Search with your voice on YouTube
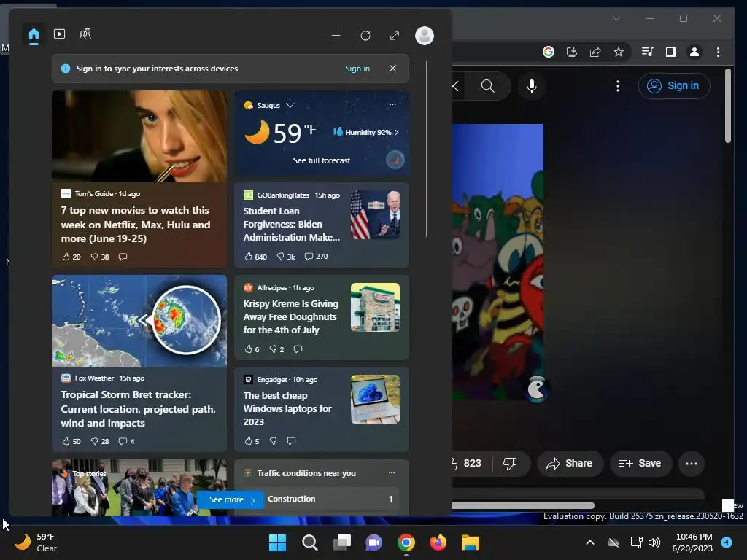Viewport: 747px width, 560px height. point(532,86)
